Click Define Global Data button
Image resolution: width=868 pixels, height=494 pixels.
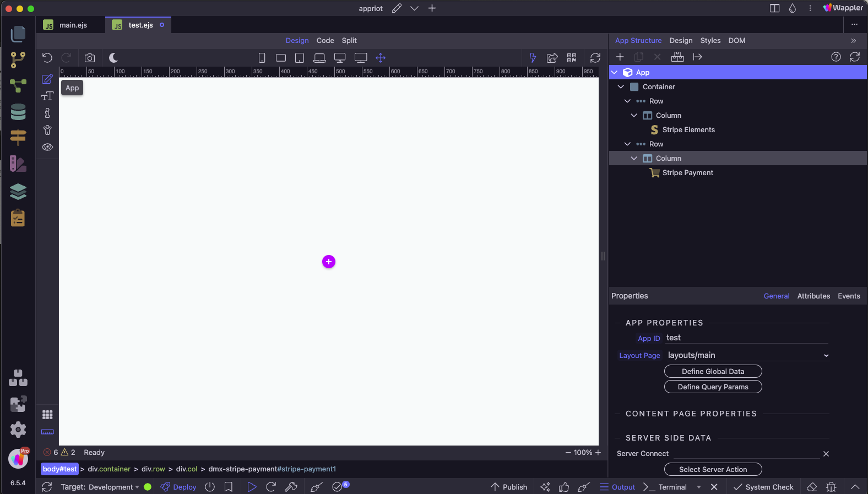713,372
